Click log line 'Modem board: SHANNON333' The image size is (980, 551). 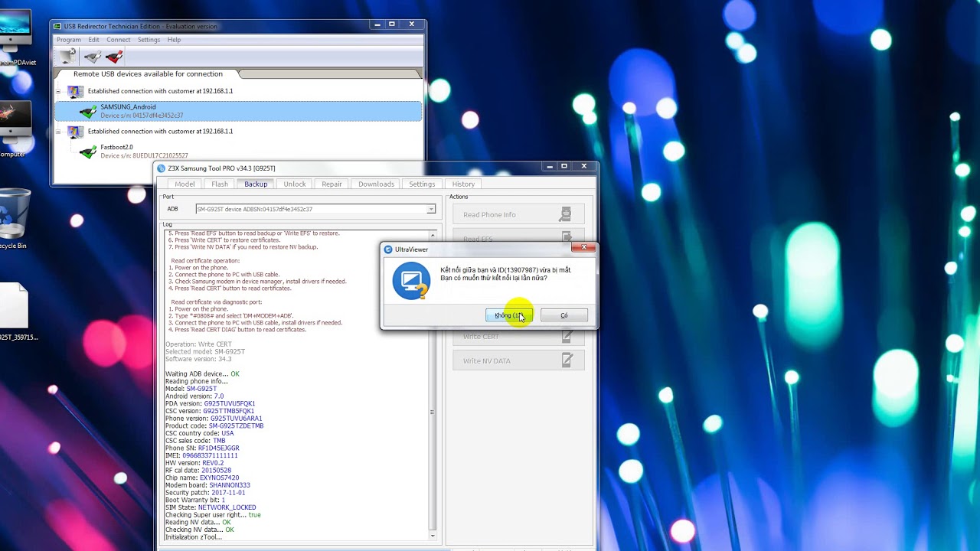coord(207,485)
